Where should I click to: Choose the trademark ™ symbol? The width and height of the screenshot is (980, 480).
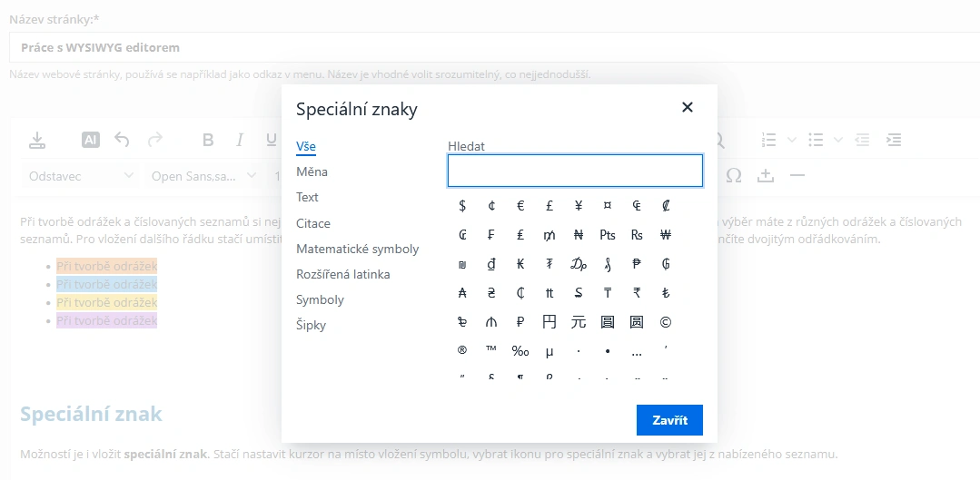[491, 351]
